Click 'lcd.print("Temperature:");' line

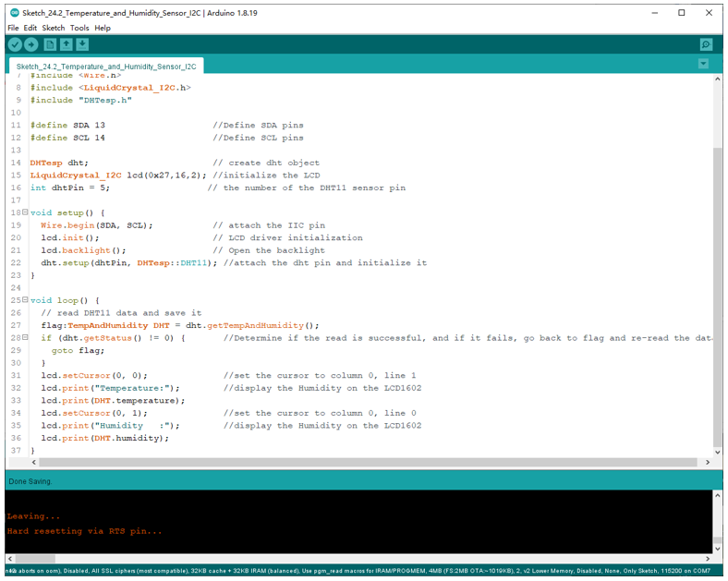[x=110, y=389]
